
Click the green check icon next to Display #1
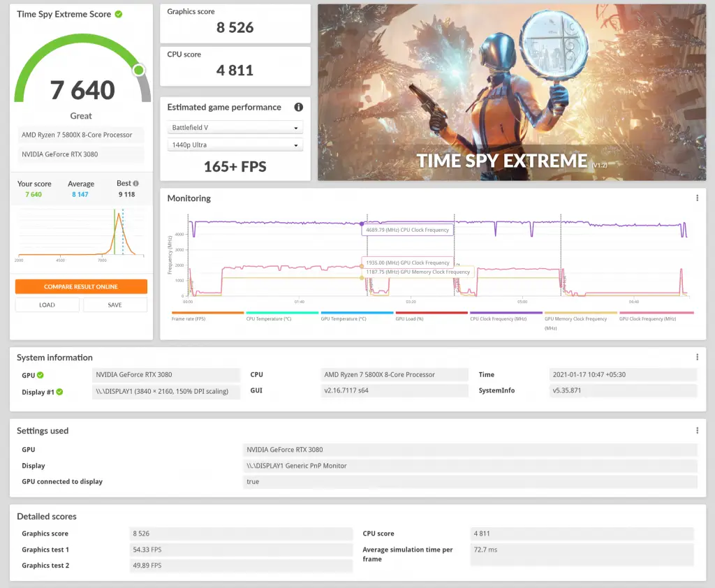pyautogui.click(x=60, y=392)
